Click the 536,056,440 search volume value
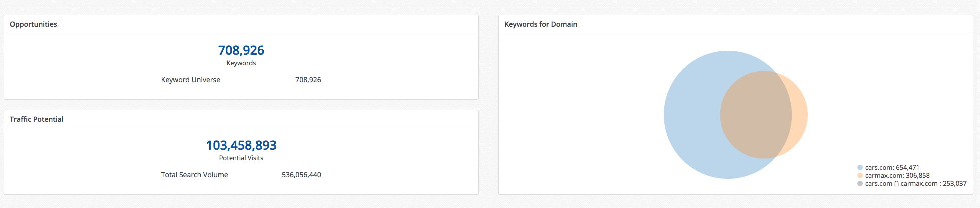 301,175
